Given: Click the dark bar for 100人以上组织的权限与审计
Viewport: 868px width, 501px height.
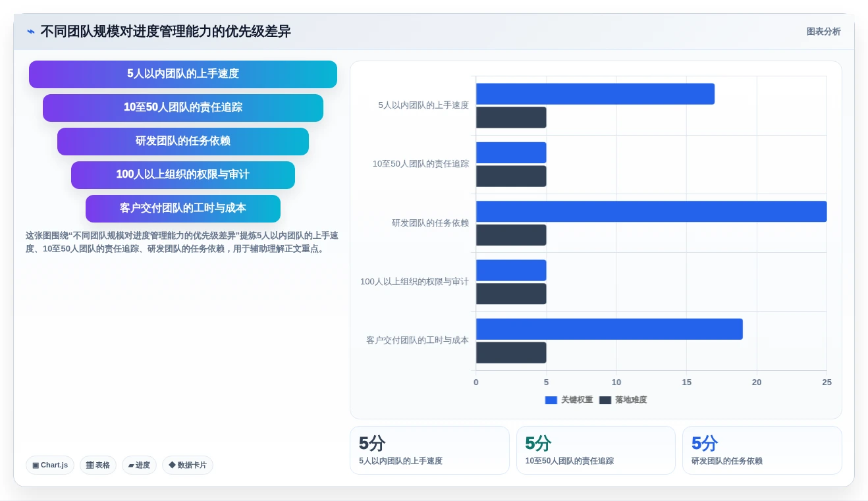Looking at the screenshot, I should tap(511, 294).
